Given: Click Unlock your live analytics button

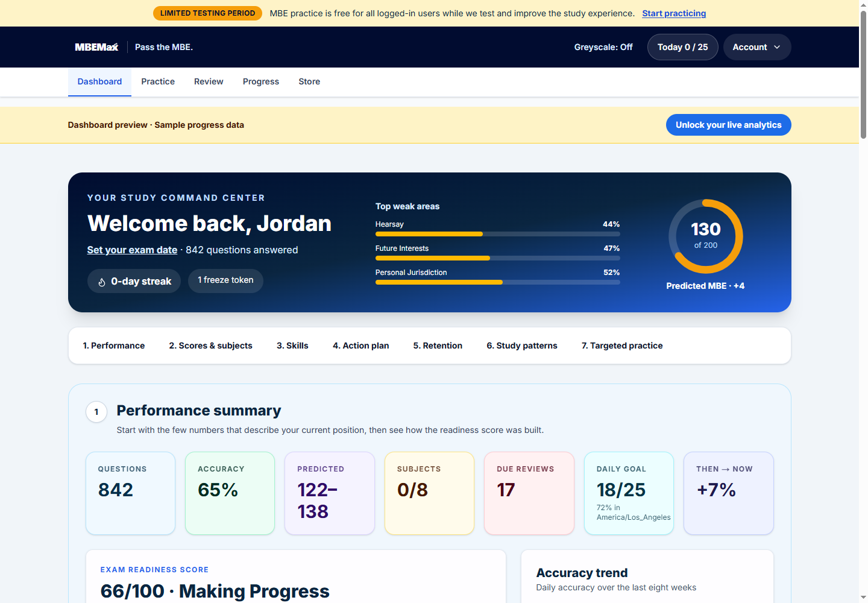Looking at the screenshot, I should pos(728,125).
